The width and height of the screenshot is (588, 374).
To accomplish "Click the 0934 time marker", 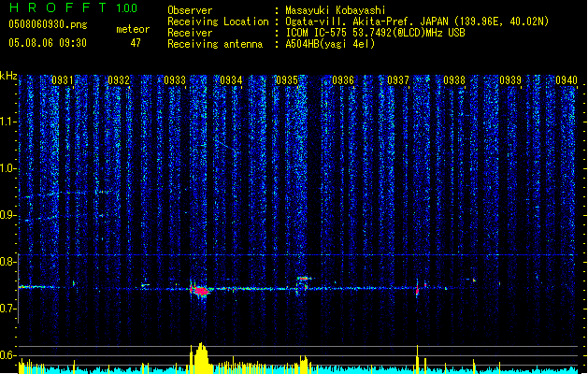I will click(x=231, y=80).
